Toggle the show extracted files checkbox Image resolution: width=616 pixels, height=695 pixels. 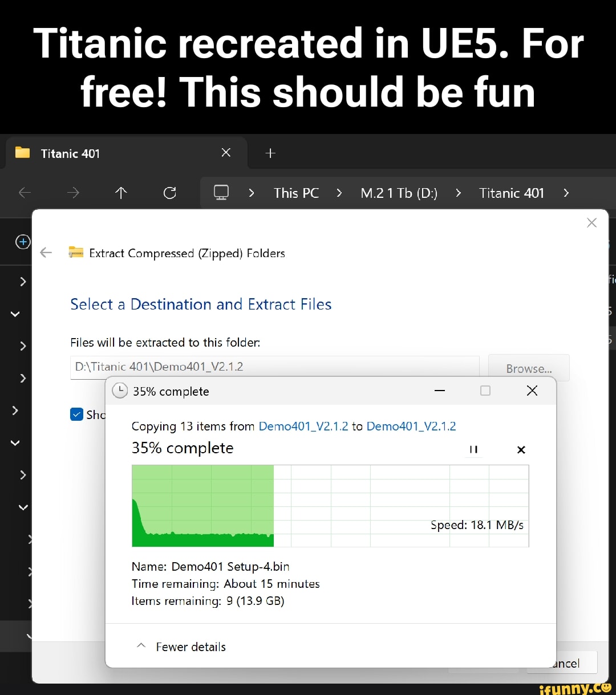(76, 414)
